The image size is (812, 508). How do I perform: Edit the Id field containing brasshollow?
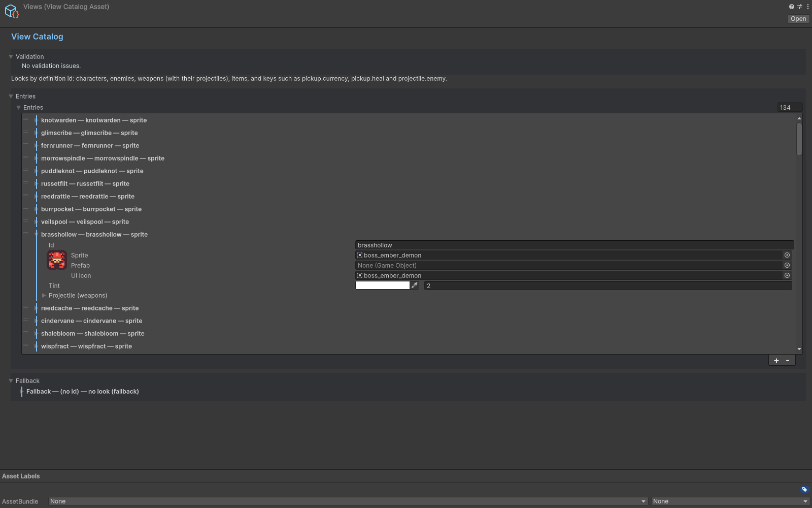click(x=574, y=245)
